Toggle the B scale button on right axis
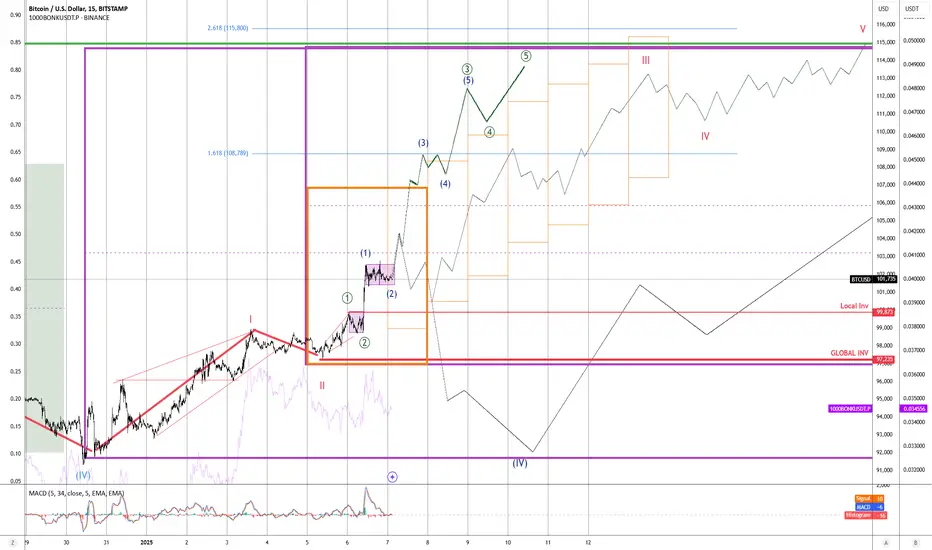Screen dimensions: 932x550 [x=916, y=543]
